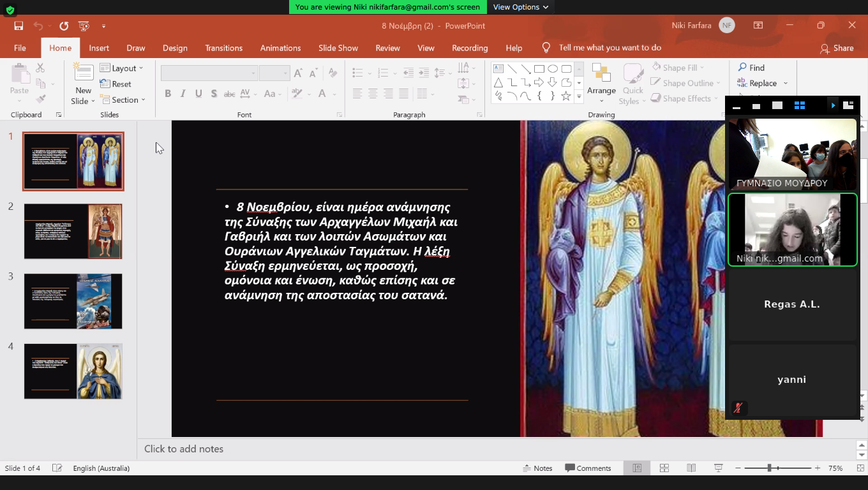Expand the shapes gallery More arrow
This screenshot has width=868, height=490.
tap(579, 96)
